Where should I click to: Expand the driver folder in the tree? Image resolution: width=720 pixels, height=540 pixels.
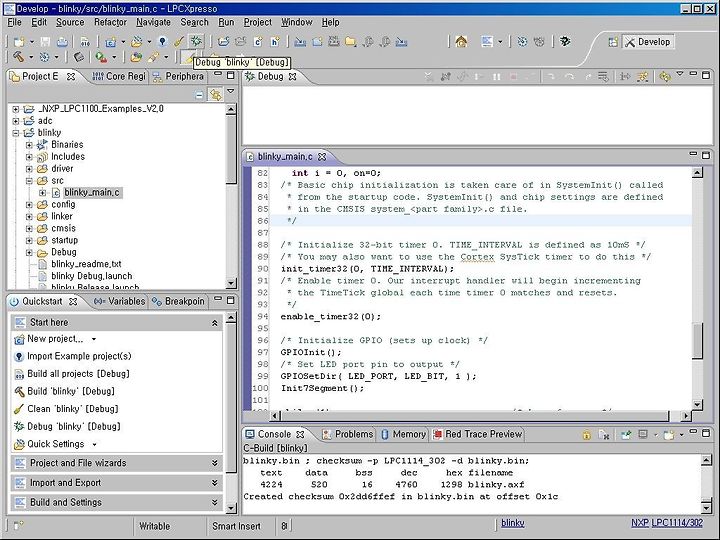(29, 169)
